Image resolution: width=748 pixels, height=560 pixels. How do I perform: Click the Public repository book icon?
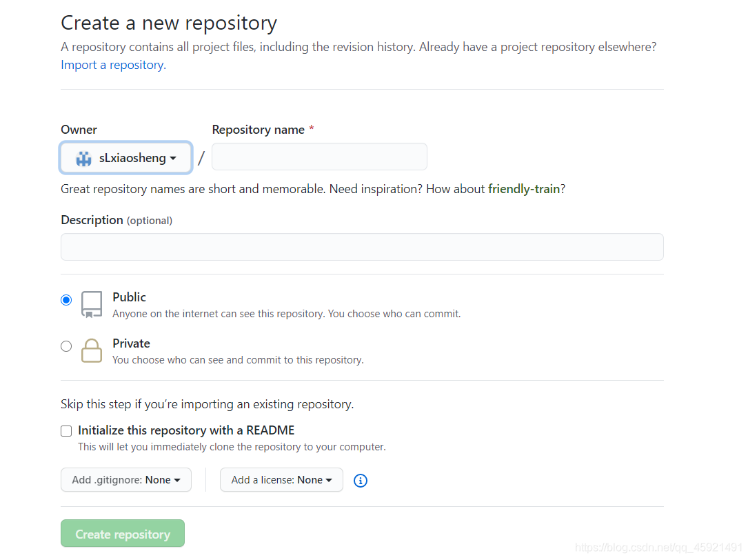[x=92, y=305]
